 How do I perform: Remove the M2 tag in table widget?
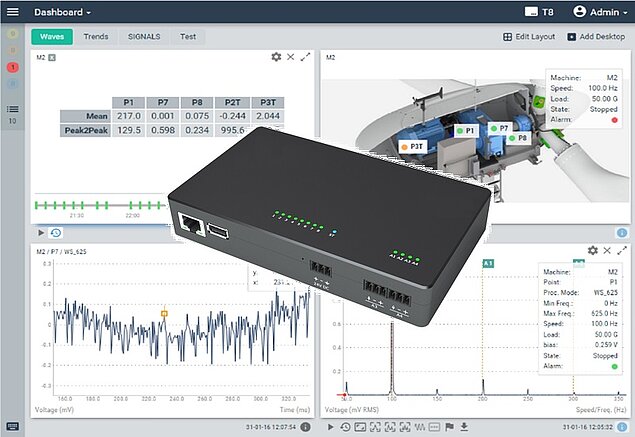[x=53, y=58]
